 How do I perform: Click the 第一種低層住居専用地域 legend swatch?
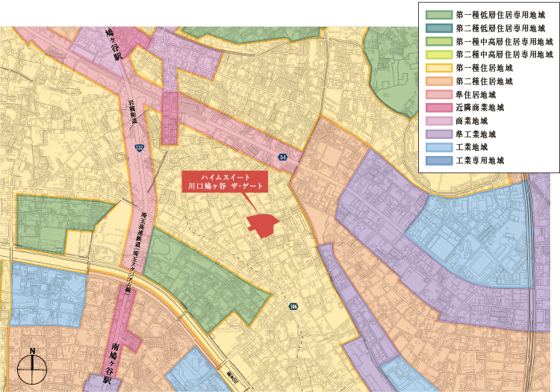pyautogui.click(x=438, y=15)
